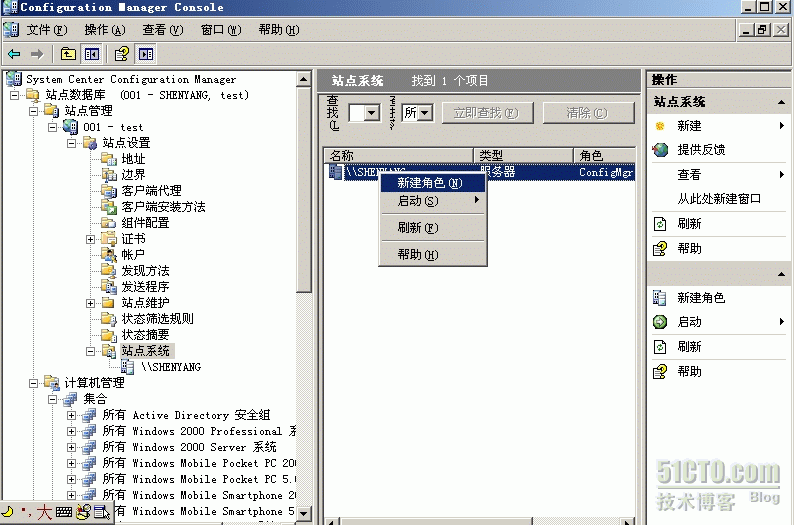Viewport: 794px width, 525px height.
Task: Click the IME moon icon in language bar
Action: tap(8, 512)
